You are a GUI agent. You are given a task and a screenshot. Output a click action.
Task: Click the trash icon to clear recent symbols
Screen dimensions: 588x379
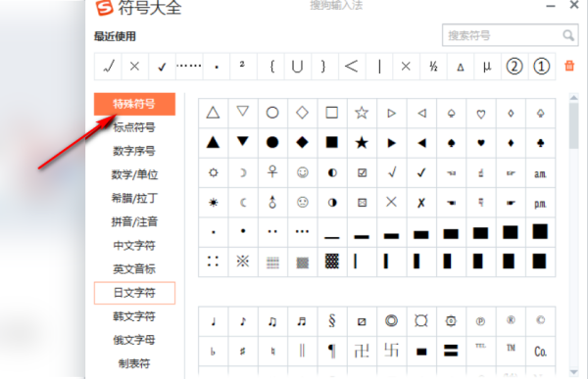(569, 66)
